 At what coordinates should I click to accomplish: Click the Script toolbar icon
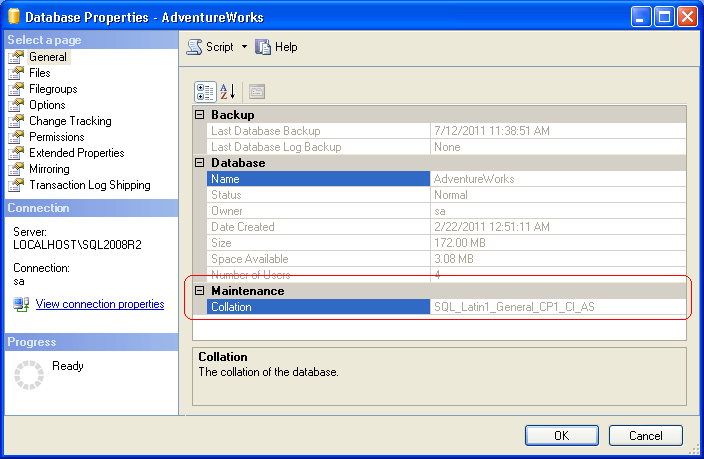pyautogui.click(x=194, y=47)
